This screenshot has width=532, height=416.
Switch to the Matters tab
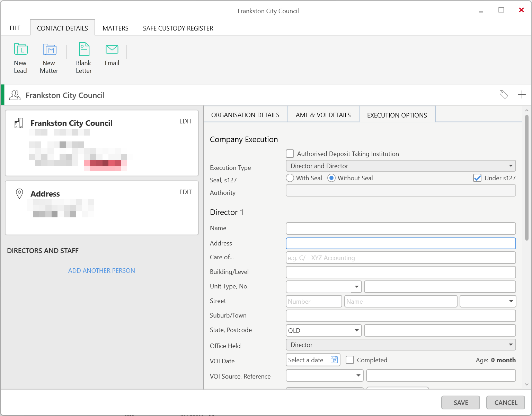[115, 28]
